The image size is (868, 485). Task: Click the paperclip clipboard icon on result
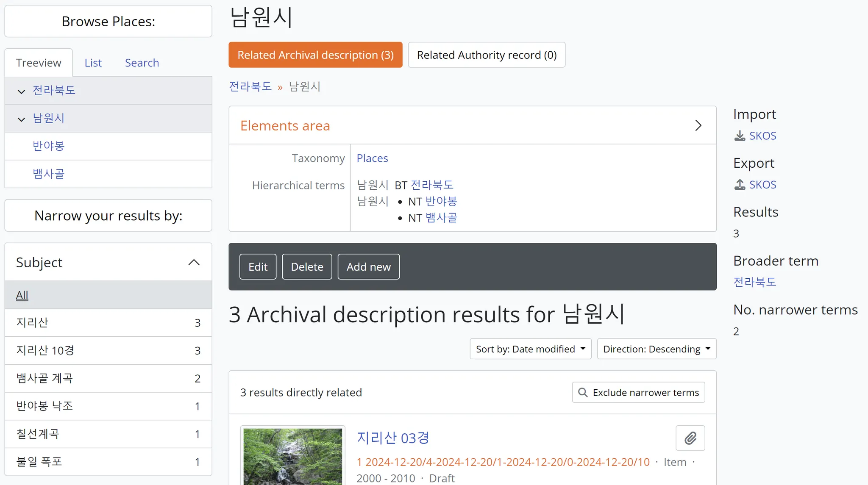pyautogui.click(x=690, y=438)
